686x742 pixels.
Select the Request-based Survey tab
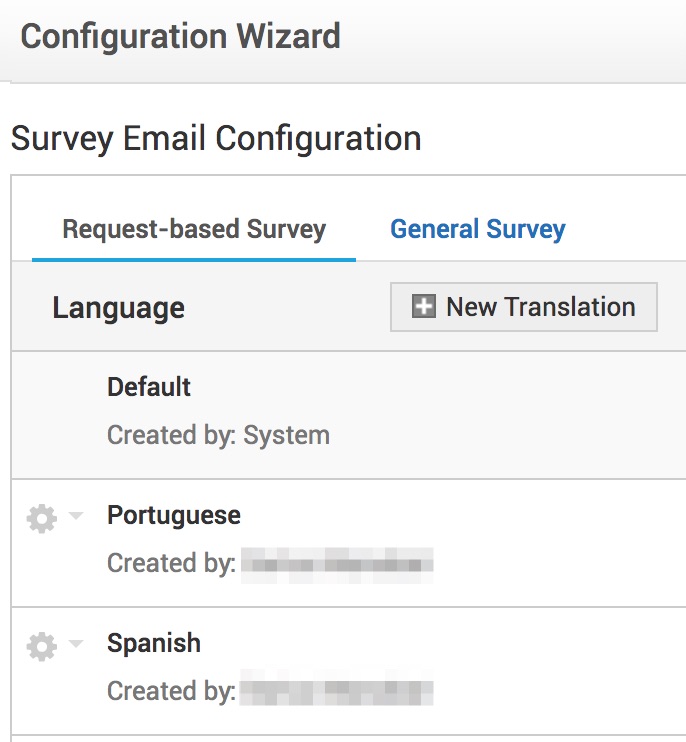tap(194, 229)
